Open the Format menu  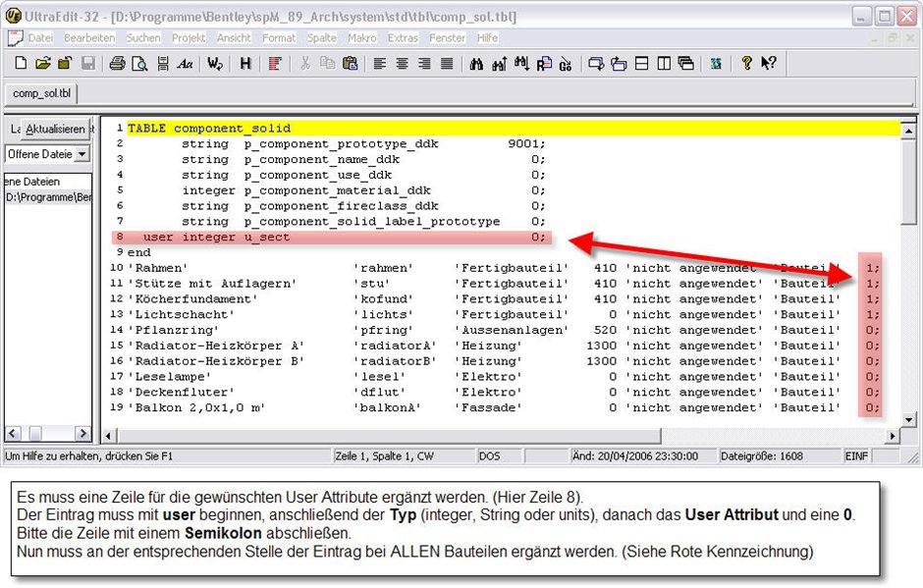(279, 37)
